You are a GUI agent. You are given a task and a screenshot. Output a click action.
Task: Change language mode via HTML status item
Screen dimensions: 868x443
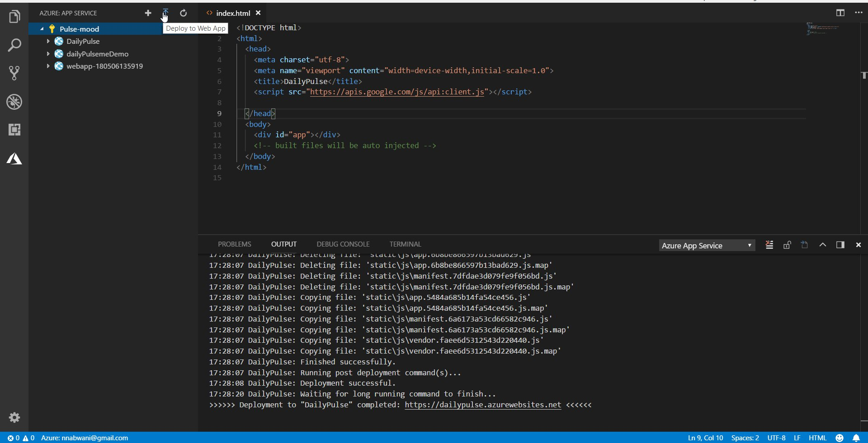[x=817, y=438]
